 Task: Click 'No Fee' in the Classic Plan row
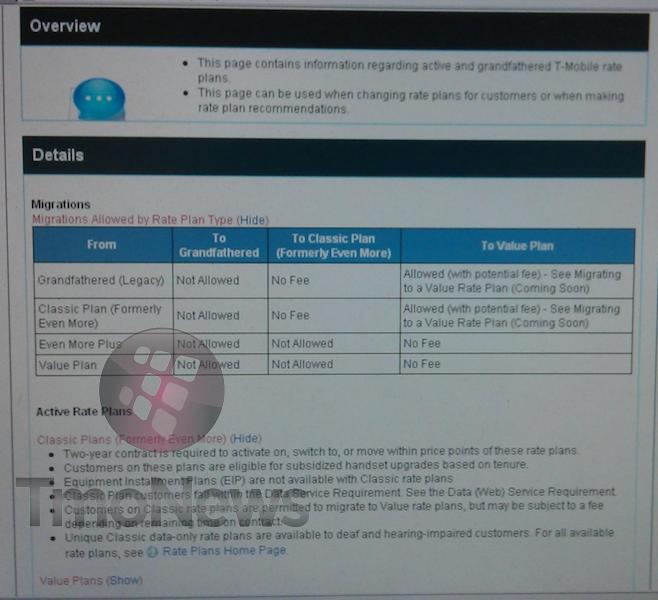tap(290, 315)
